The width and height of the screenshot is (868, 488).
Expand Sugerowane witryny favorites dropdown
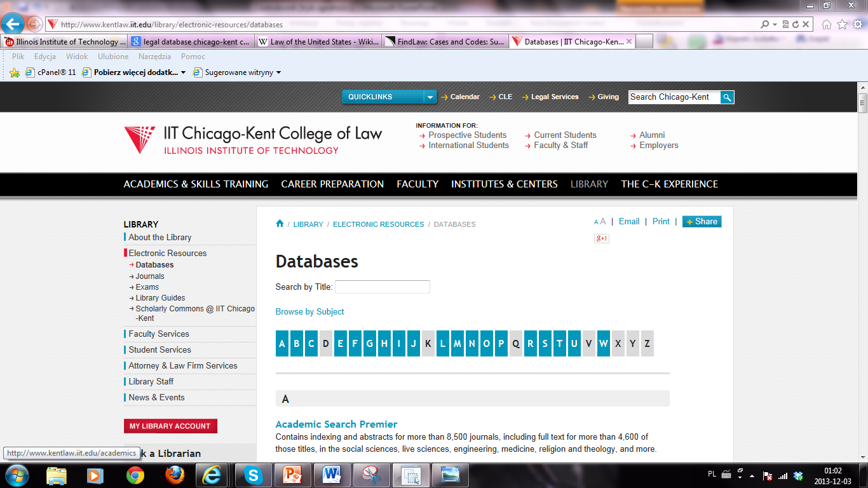tap(278, 72)
